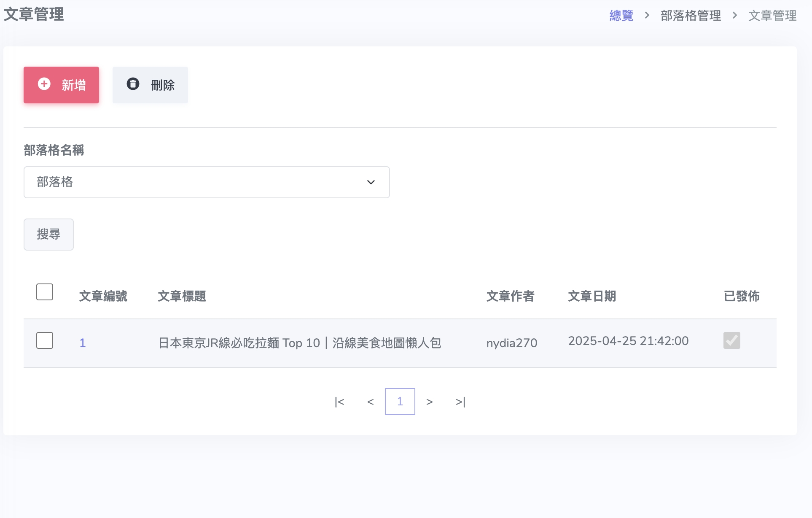
Task: Go to first page pagination icon
Action: click(339, 402)
